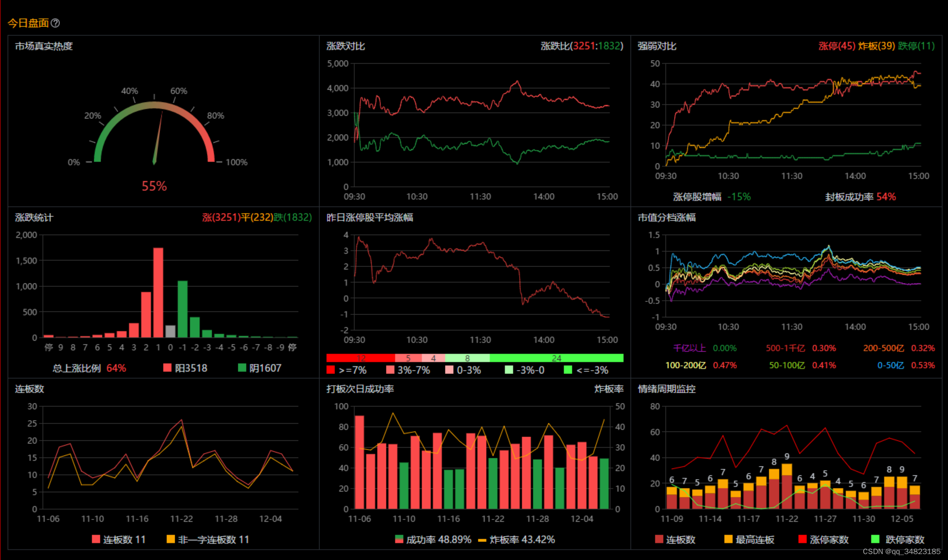Click the 涨停(45) red count label

pyautogui.click(x=836, y=46)
